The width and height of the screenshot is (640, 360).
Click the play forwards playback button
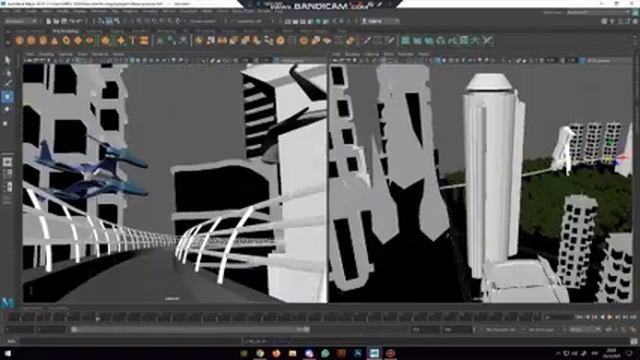tap(610, 317)
